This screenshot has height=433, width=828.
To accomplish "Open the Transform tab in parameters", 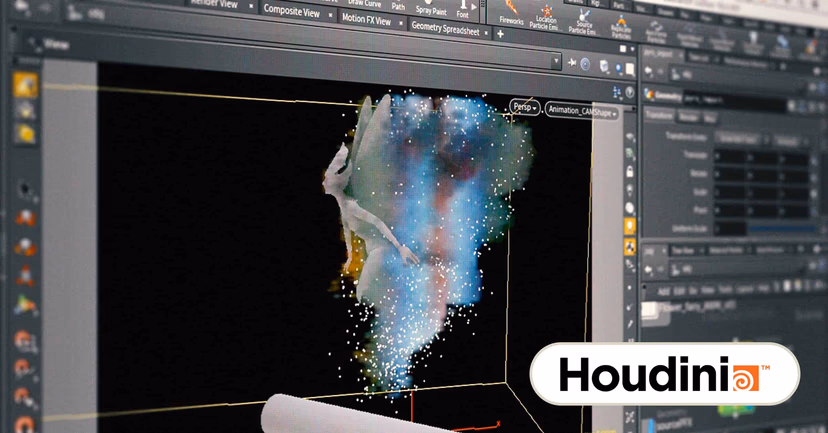I will click(659, 116).
